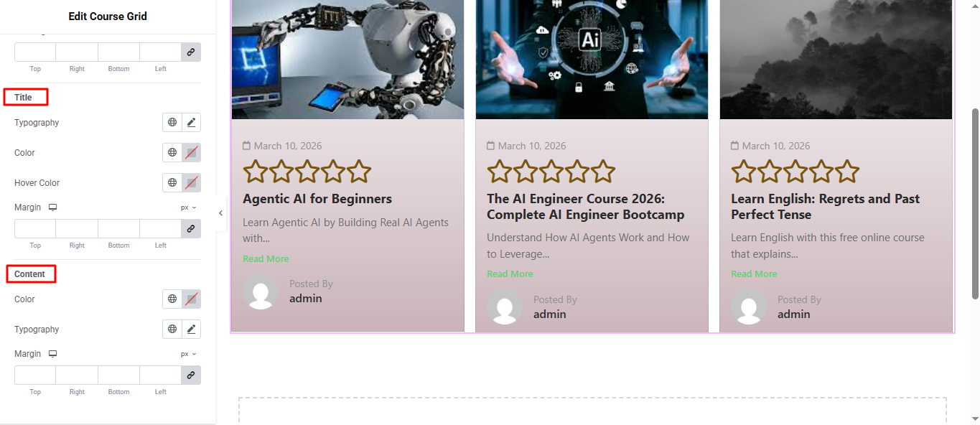Toggle linked values on topmost spacing row

point(191,52)
